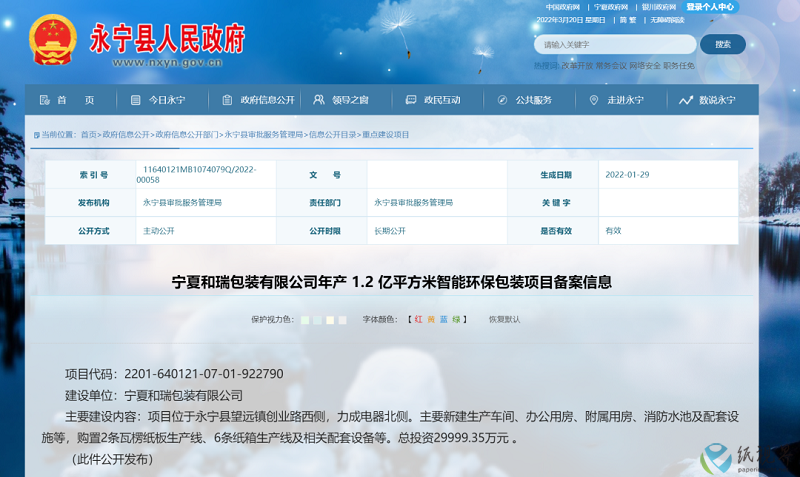
Task: Click the 政民互动 chat bubble icon
Action: (x=411, y=100)
